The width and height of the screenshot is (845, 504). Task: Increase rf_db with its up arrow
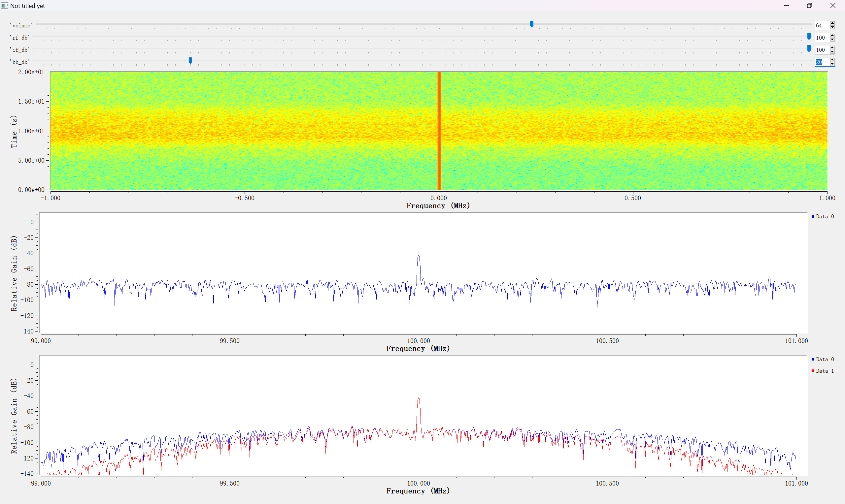tap(832, 36)
